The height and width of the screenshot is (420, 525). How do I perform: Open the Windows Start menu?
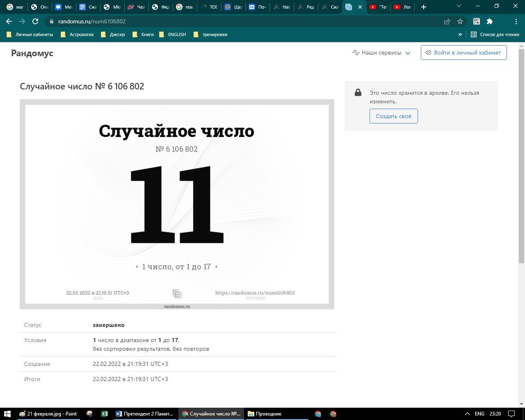pos(7,414)
